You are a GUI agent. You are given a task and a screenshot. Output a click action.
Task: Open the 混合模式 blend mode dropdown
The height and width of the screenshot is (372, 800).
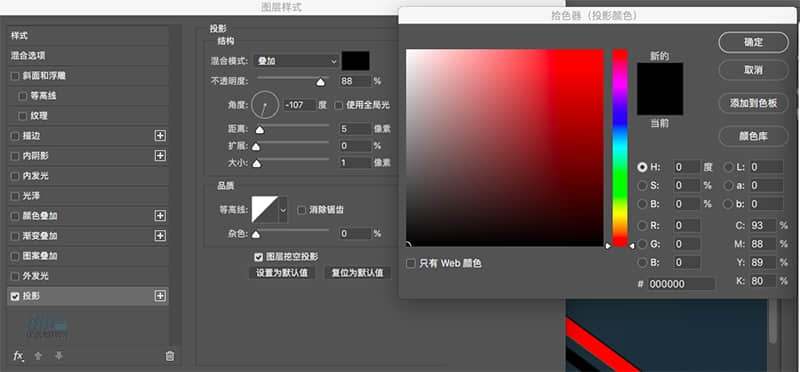pos(296,61)
